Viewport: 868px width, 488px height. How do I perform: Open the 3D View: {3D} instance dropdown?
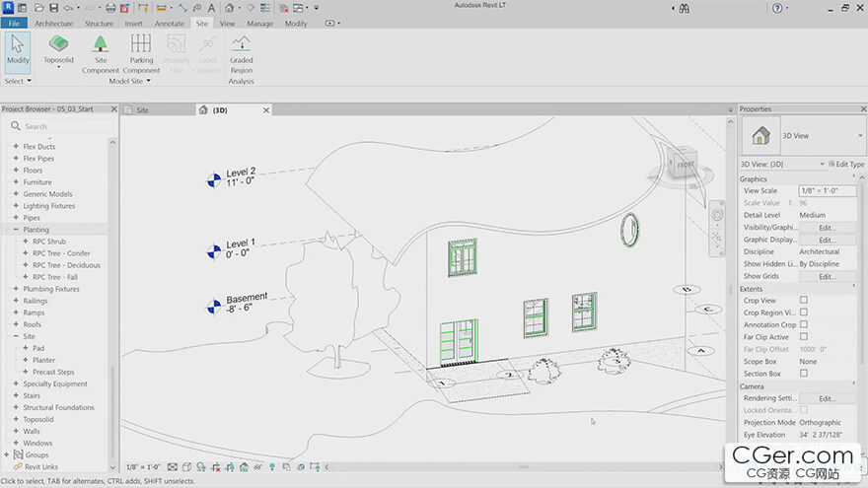(x=822, y=164)
